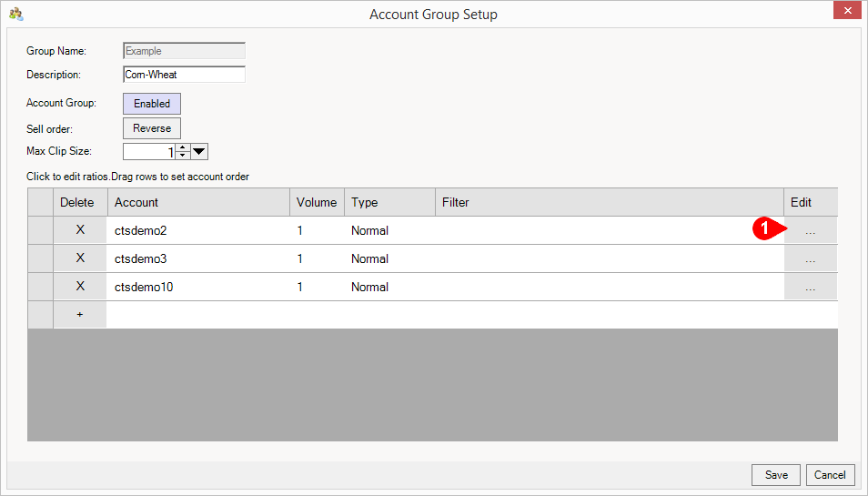Select the Type cell for ctsdemo2
The height and width of the screenshot is (496, 868).
click(389, 231)
